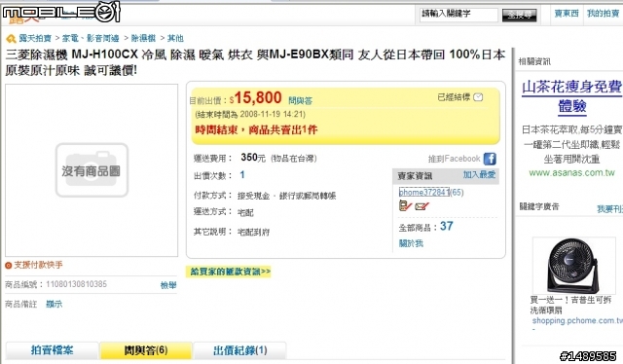
Task: Click the bid count number 1
Action: pyautogui.click(x=242, y=175)
